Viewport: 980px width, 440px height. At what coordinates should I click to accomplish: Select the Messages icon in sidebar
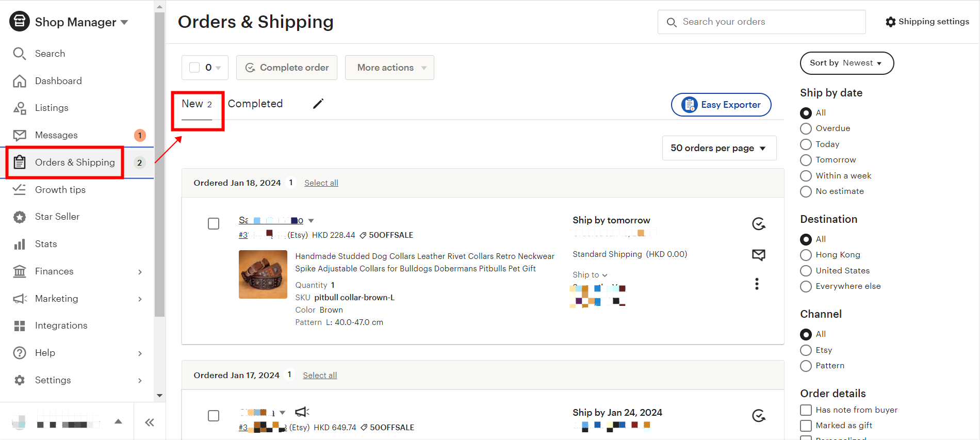[x=19, y=135]
